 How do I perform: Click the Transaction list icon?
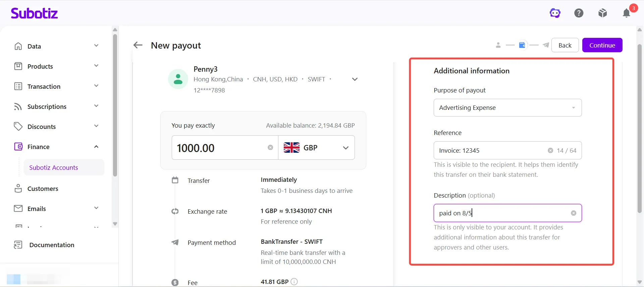[x=18, y=86]
